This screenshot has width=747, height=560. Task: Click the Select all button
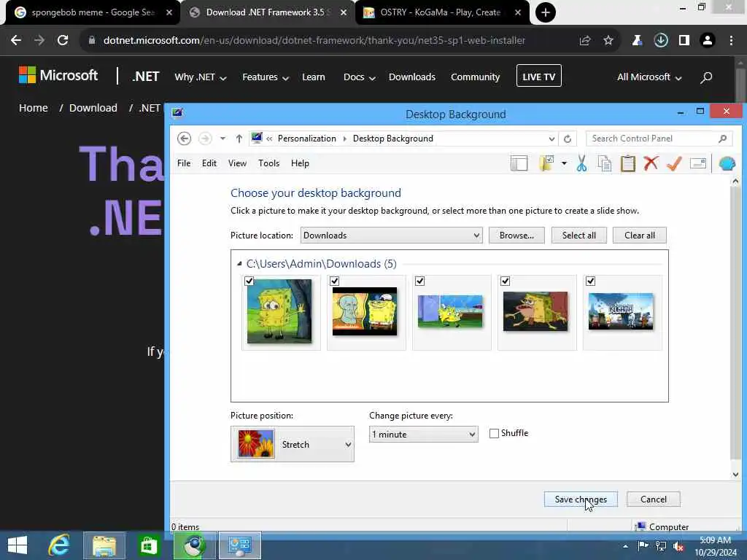click(x=578, y=236)
